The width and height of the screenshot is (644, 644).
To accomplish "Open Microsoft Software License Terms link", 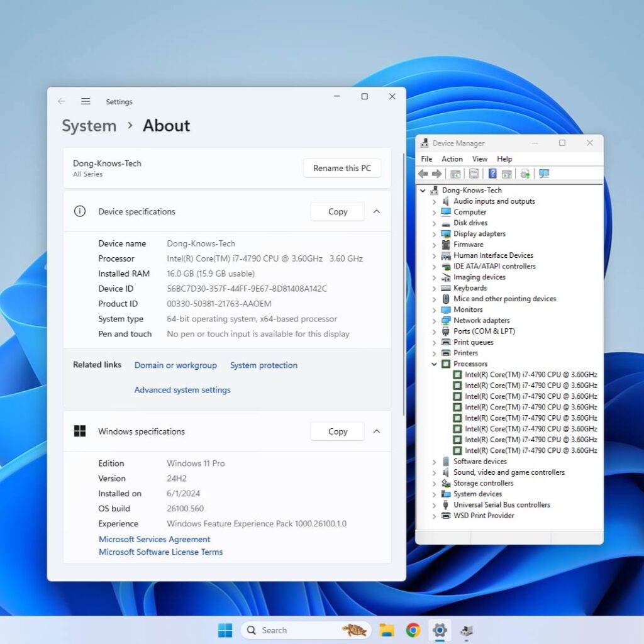I will pos(160,552).
